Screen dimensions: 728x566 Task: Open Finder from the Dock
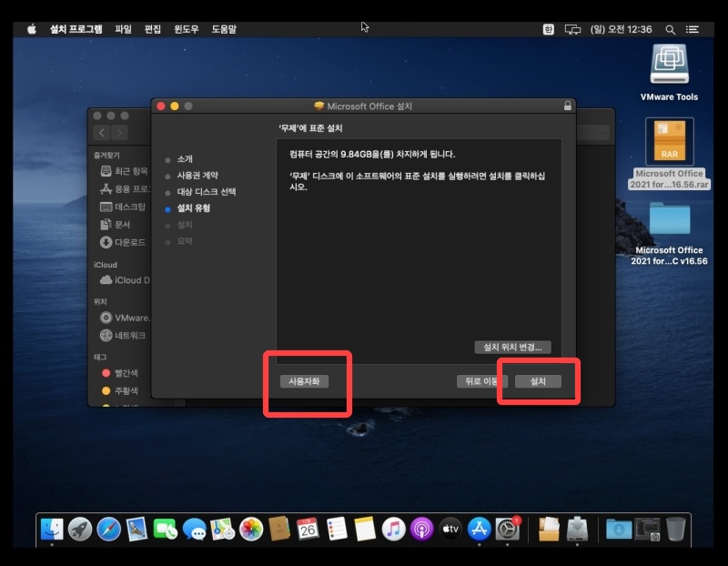click(52, 529)
